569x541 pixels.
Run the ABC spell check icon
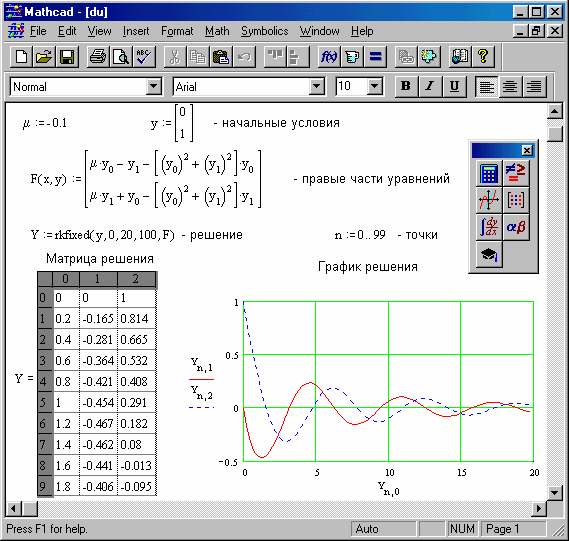144,57
